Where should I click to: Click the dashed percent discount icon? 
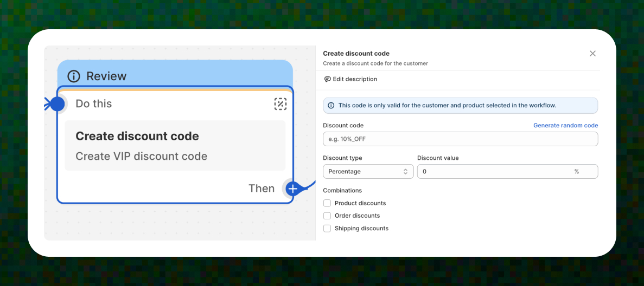280,104
